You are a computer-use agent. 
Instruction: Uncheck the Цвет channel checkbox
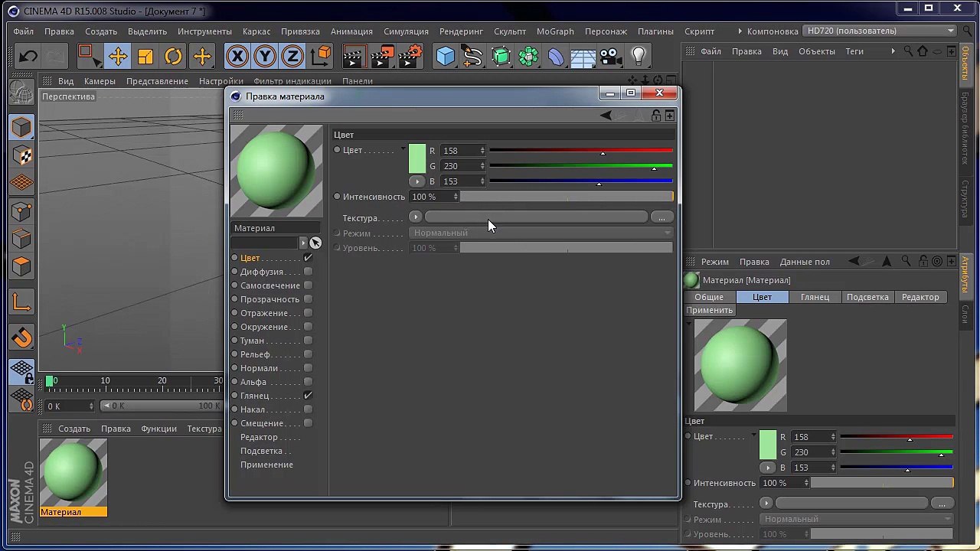308,258
